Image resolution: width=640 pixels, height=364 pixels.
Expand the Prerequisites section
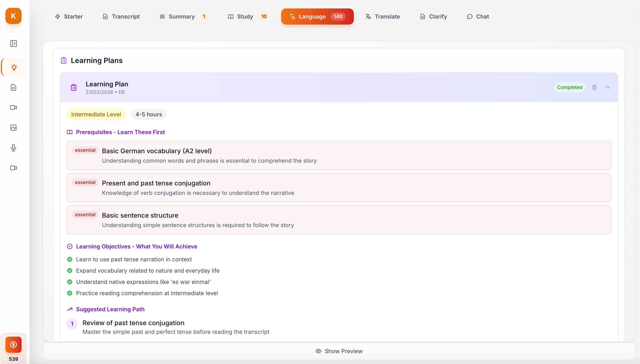pos(120,132)
